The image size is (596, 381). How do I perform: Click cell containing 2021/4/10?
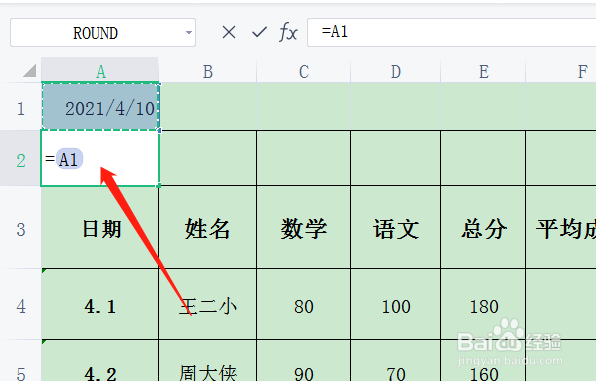[x=100, y=107]
